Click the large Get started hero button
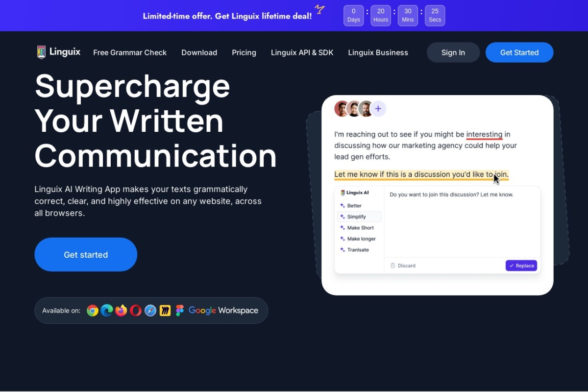Screen dimensions: 588x392 86,255
